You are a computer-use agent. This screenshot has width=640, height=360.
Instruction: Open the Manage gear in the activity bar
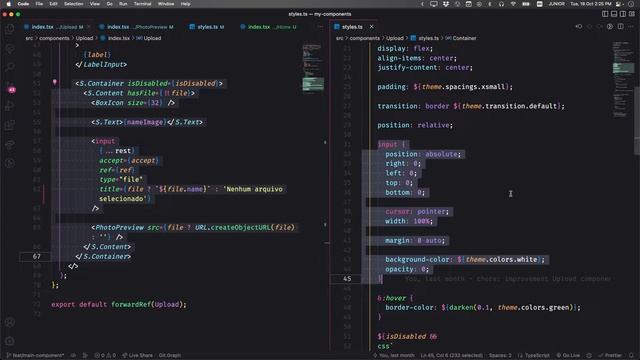pos(10,341)
